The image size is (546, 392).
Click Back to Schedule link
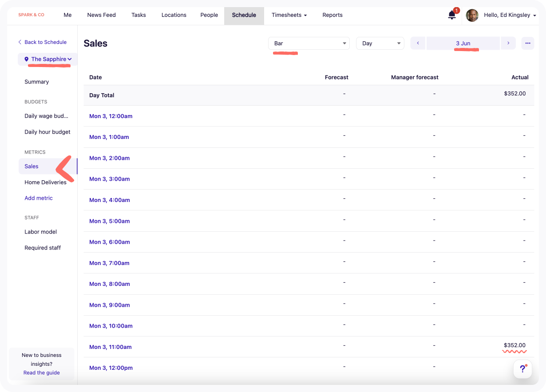coord(42,42)
